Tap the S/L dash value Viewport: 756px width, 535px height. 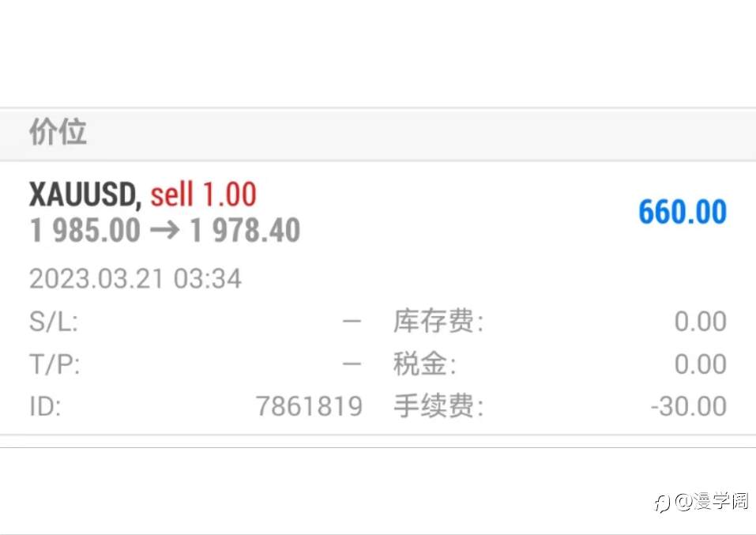352,322
